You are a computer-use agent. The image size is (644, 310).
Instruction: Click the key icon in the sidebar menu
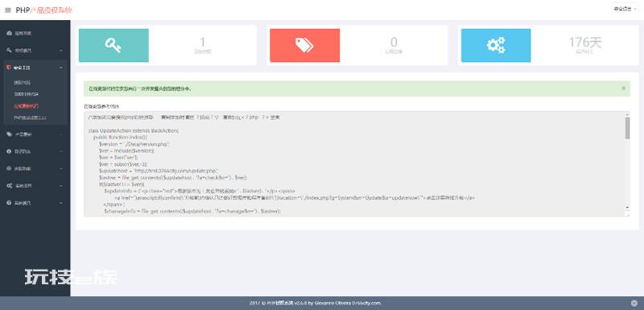pos(9,50)
